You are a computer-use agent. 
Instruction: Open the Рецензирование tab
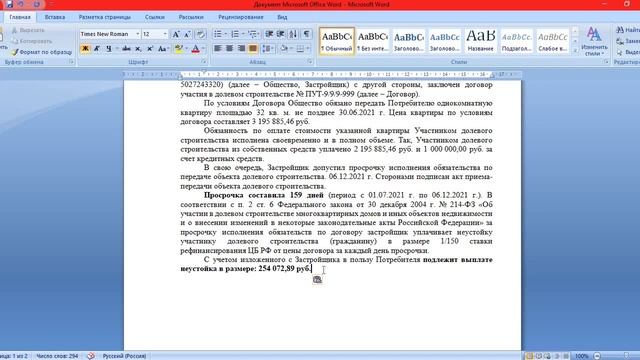(241, 17)
